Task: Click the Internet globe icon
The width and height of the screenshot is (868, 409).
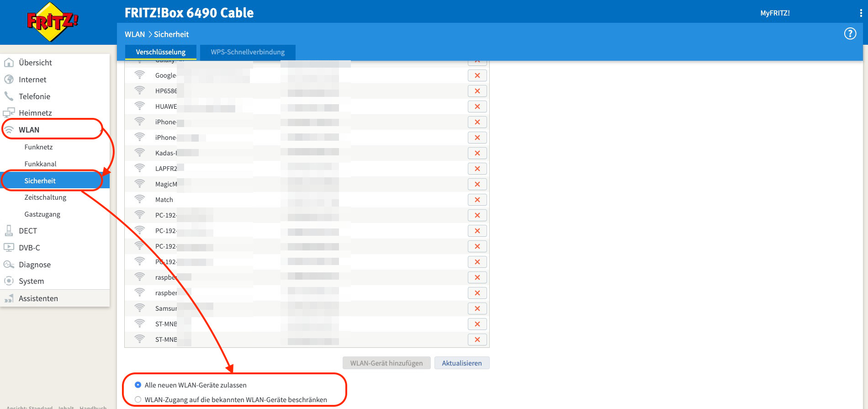Action: coord(9,79)
